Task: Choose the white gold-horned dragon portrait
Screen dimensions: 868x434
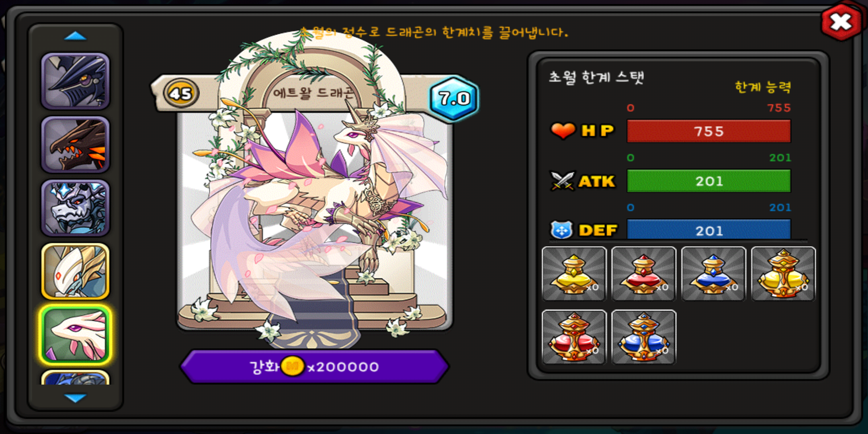Action: click(x=75, y=271)
